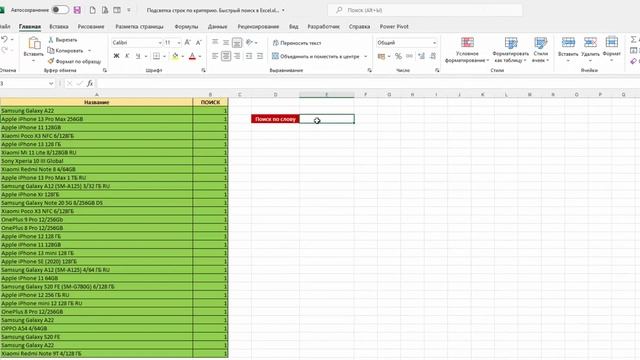The height and width of the screenshot is (360, 640).
Task: Open the font color dropdown arrow
Action: coord(200,56)
